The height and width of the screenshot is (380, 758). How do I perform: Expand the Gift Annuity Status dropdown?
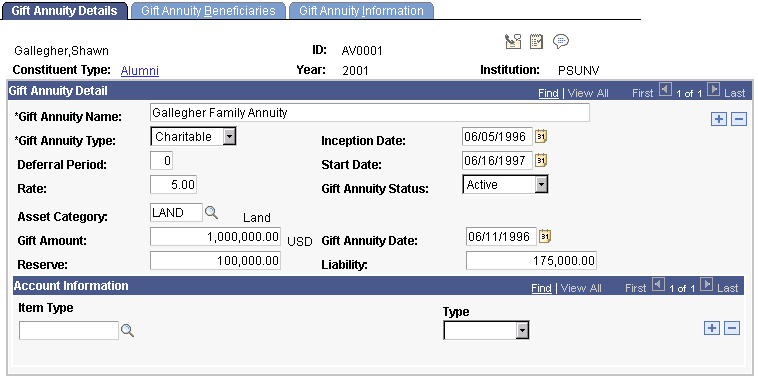click(541, 184)
